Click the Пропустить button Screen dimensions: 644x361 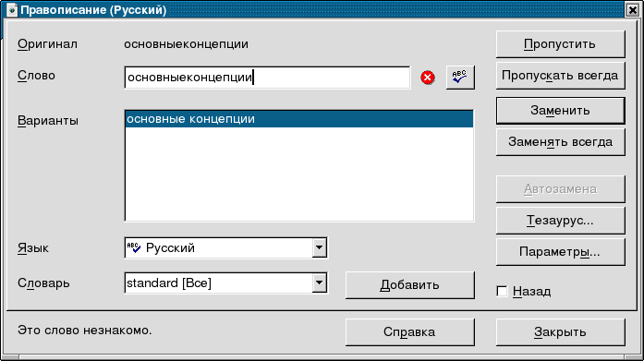point(560,44)
